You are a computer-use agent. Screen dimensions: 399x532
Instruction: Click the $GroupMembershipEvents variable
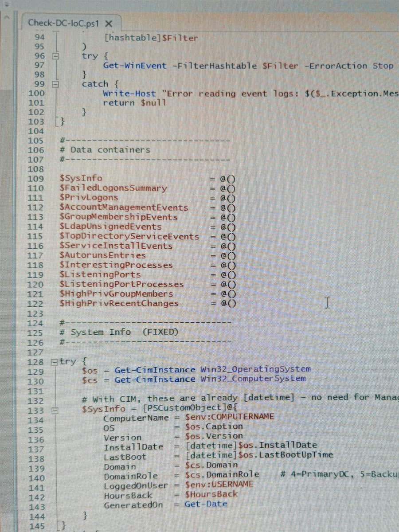pos(118,217)
